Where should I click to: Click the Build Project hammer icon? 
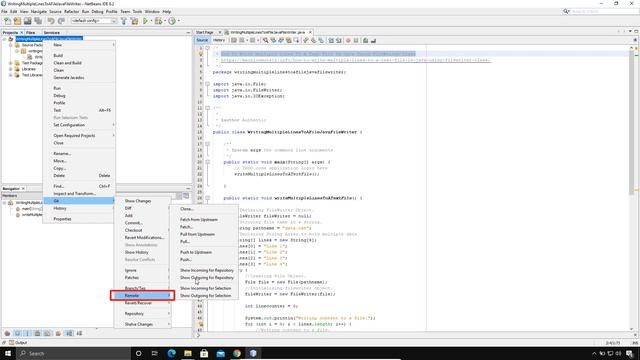[124, 21]
